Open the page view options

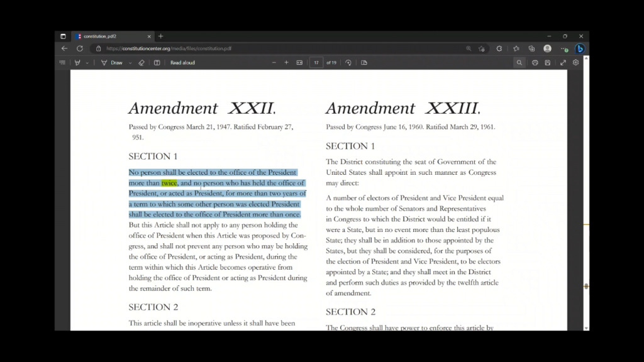pyautogui.click(x=364, y=63)
